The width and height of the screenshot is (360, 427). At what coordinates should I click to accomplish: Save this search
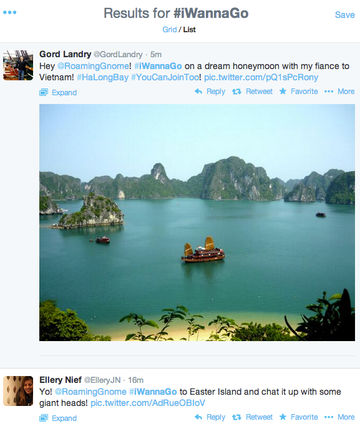pyautogui.click(x=345, y=15)
